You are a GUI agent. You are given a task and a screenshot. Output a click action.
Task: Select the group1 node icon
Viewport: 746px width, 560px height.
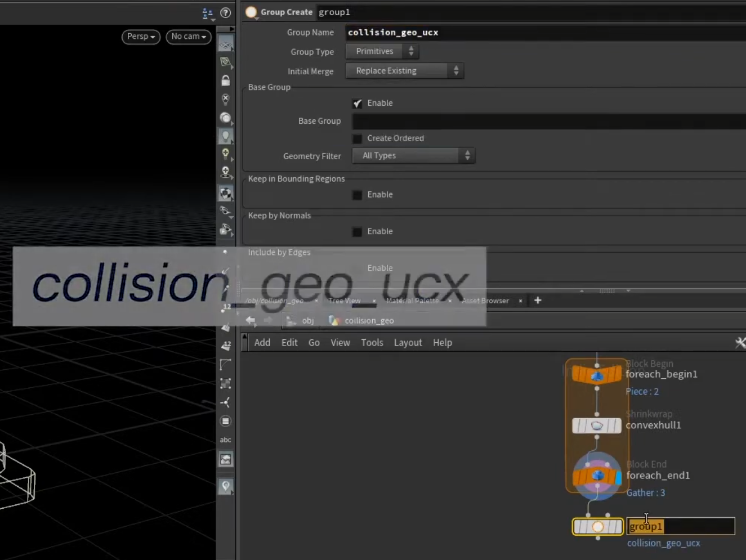(x=597, y=527)
